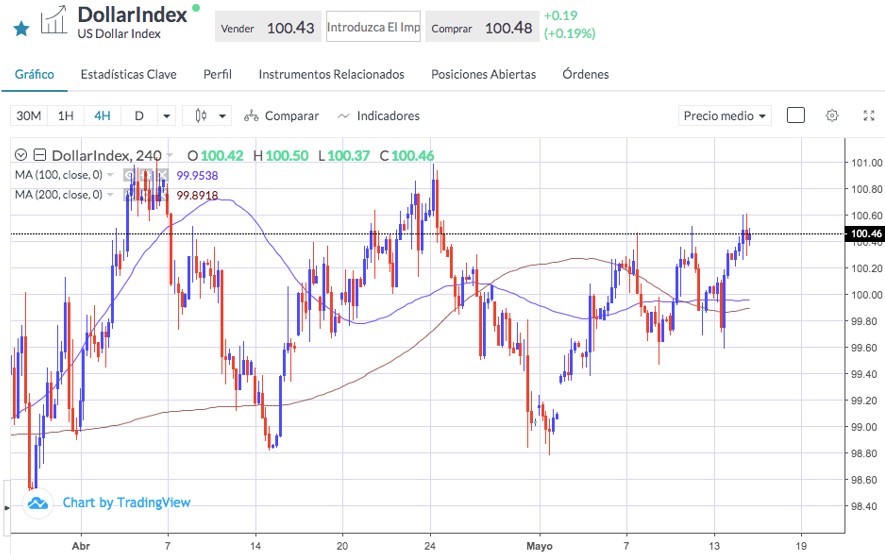885x555 pixels.
Task: Open the MA (100, close, 0) dropdown arrow
Action: 110,175
